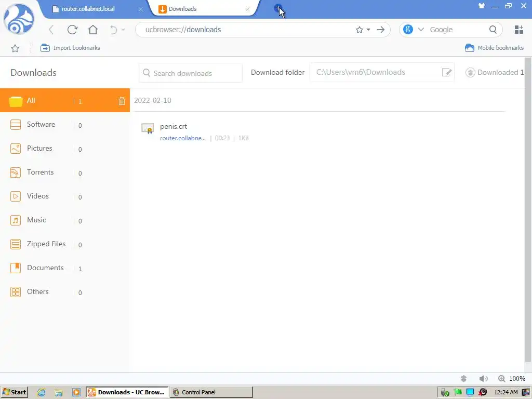Select the Music category
532x399 pixels.
pyautogui.click(x=65, y=220)
